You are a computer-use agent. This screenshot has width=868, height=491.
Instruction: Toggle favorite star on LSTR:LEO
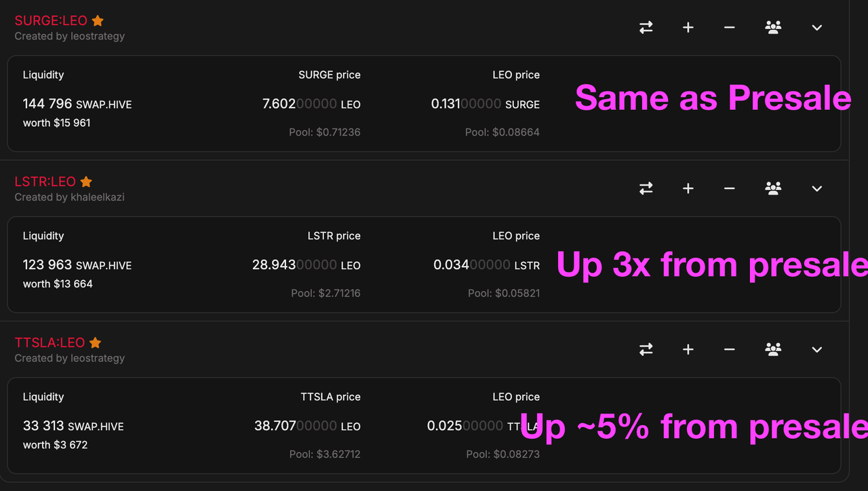point(86,182)
